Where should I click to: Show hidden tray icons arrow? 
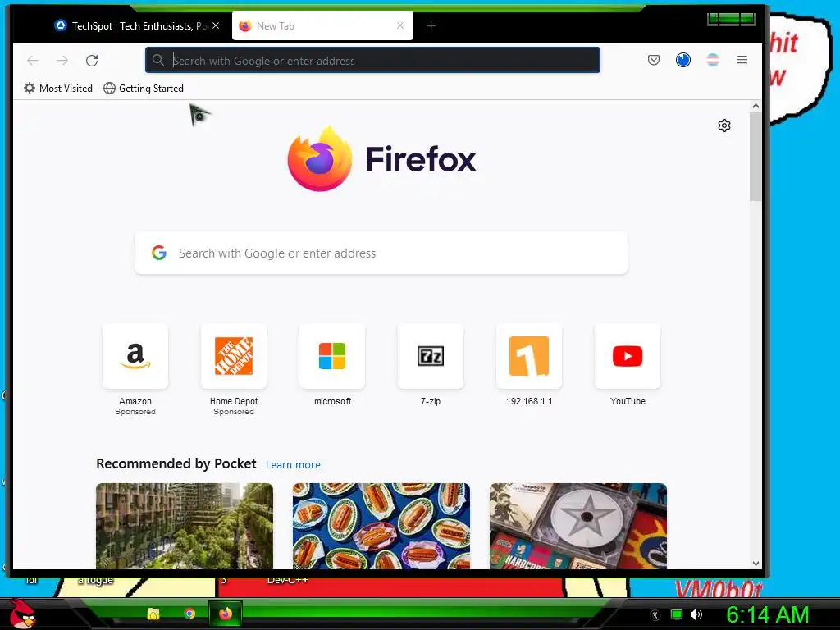point(655,614)
